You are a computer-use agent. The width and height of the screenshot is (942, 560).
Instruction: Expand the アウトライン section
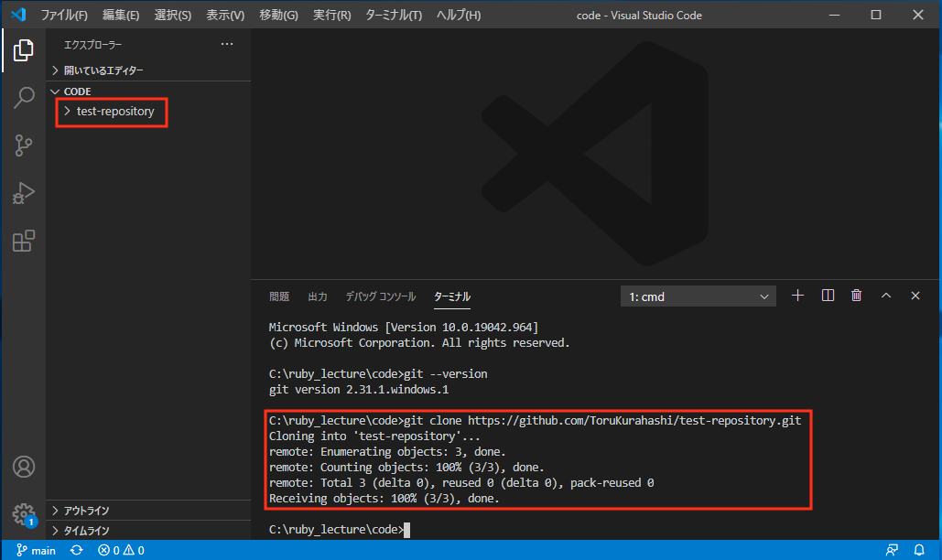click(x=148, y=511)
